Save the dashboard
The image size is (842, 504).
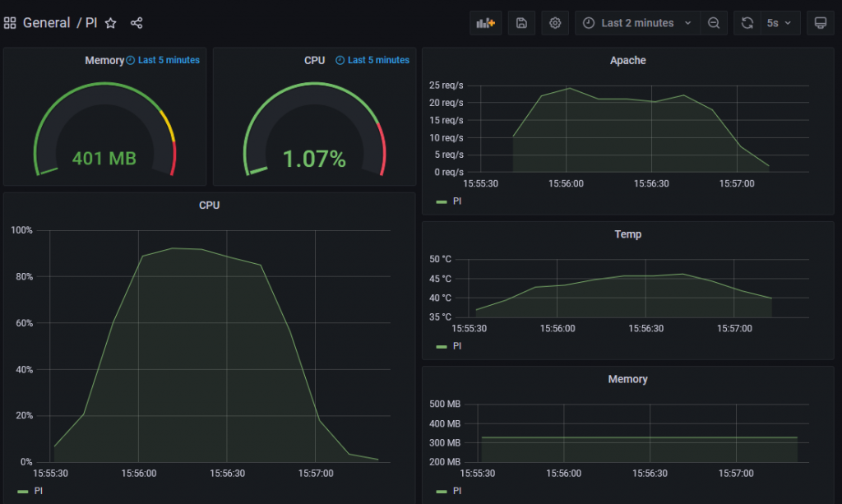(x=521, y=23)
